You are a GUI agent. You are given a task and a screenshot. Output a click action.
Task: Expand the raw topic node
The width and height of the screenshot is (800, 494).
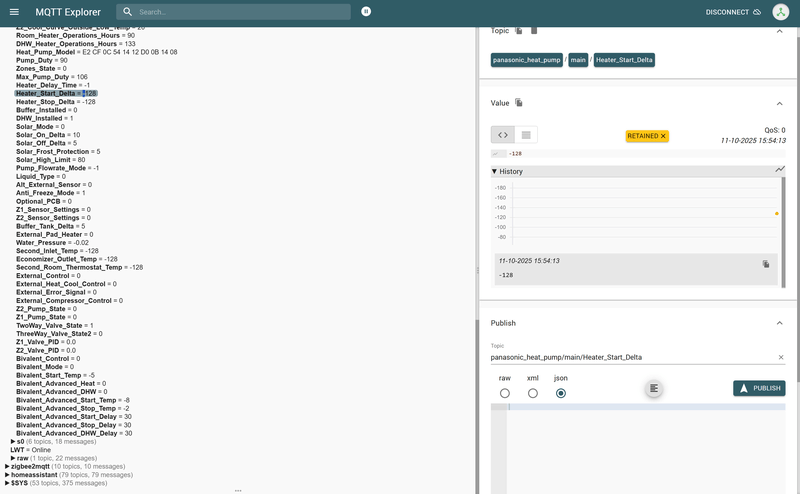click(x=13, y=458)
